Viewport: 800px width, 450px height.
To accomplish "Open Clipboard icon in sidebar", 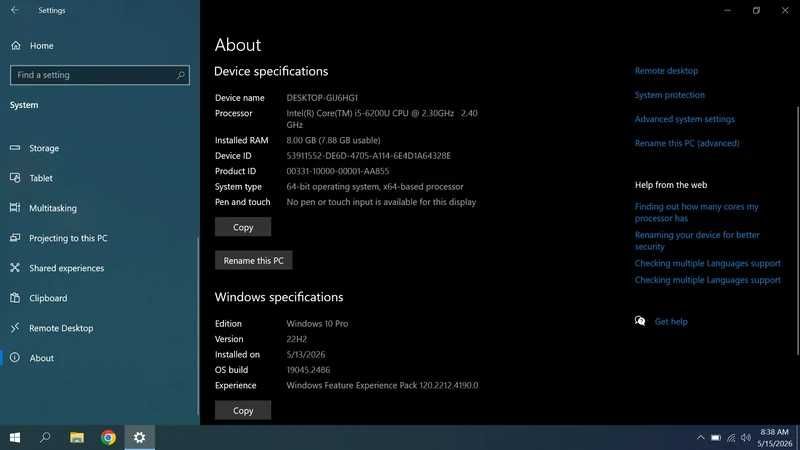I will pos(15,298).
